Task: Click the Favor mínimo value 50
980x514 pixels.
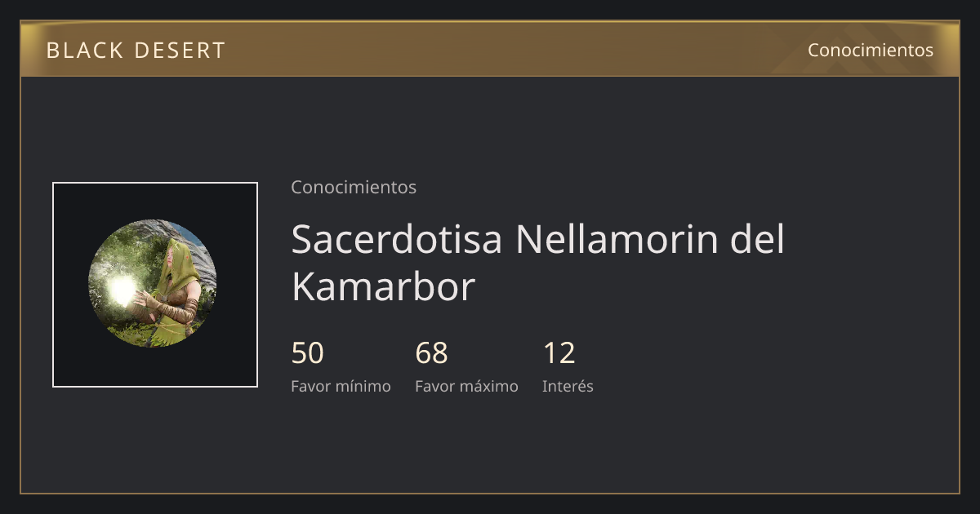Action: 308,353
